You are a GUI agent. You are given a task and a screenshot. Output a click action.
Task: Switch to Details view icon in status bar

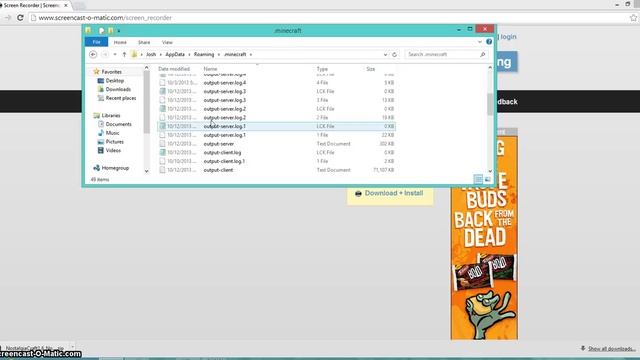click(x=478, y=179)
